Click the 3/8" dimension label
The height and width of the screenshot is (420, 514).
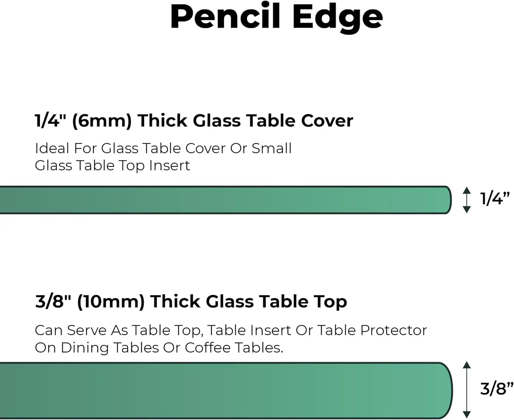pyautogui.click(x=497, y=389)
